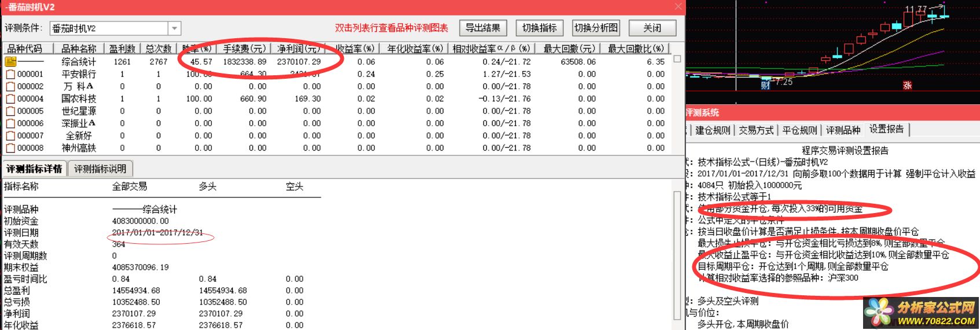Click the icon for stock 000001

point(10,74)
